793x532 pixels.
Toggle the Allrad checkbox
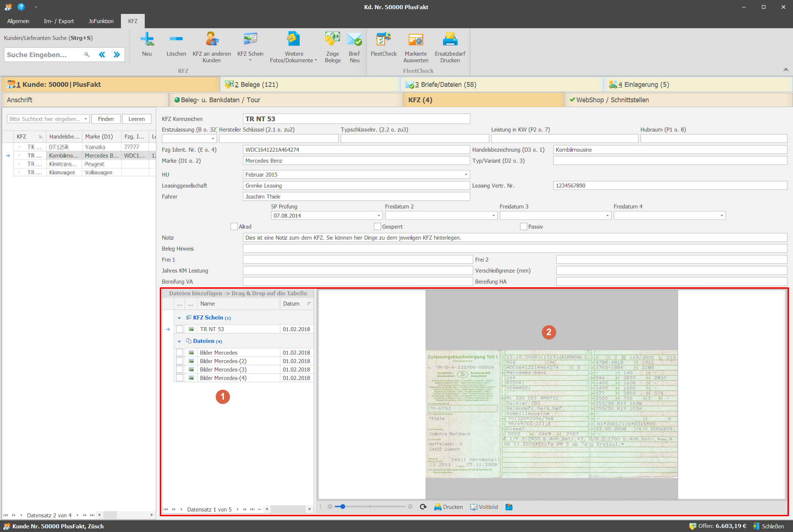[x=234, y=226]
